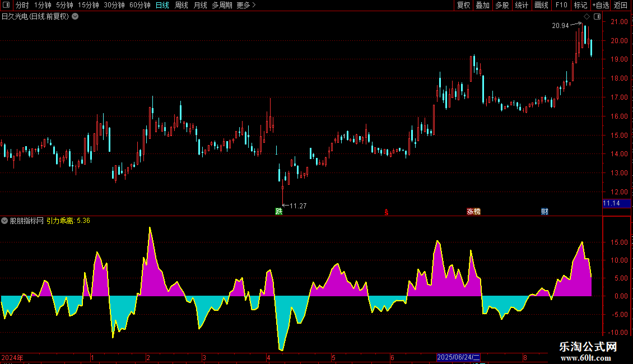Click the diamond icon above the price axis
The width and height of the screenshot is (633, 364).
click(x=587, y=17)
